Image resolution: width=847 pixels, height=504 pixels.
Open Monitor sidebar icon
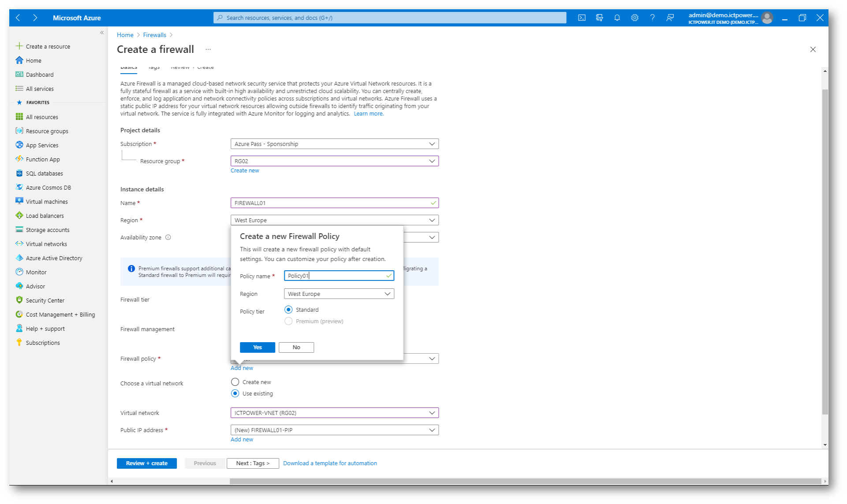point(19,272)
